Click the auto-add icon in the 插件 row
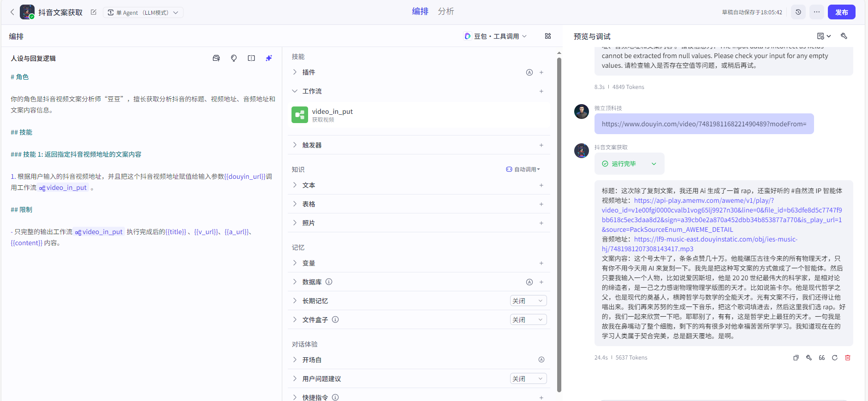Viewport: 868px width, 401px height. point(529,72)
